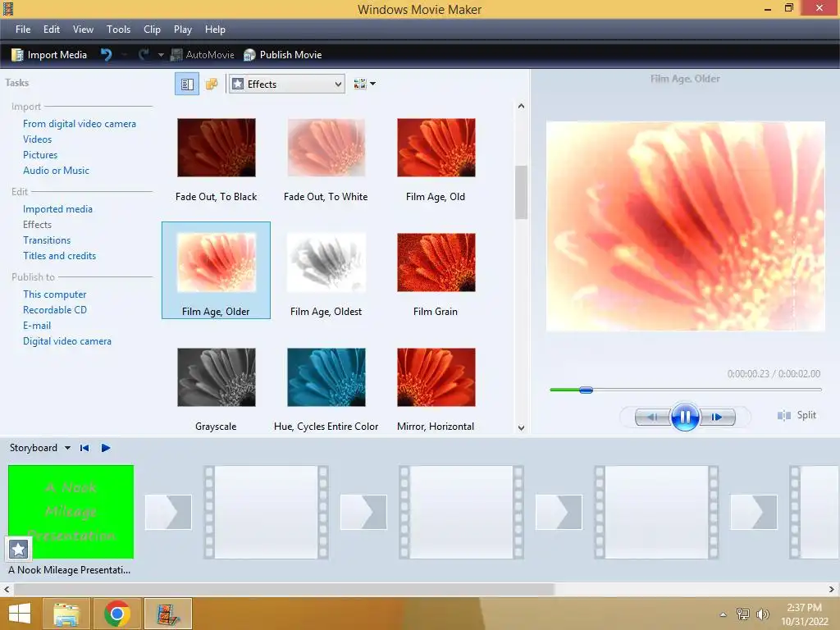
Task: Open the Windows Start button
Action: [20, 614]
